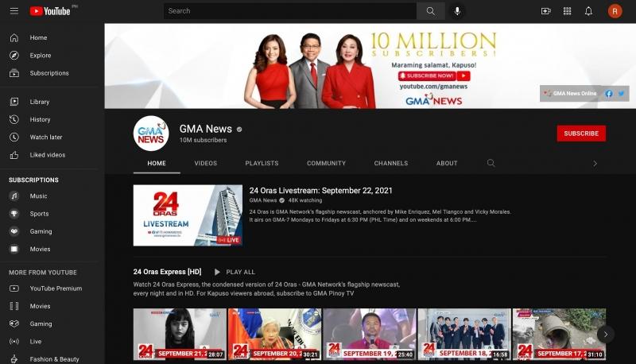The image size is (636, 364).
Task: Click the Gaming icon under More from YouTube
Action: coord(14,323)
